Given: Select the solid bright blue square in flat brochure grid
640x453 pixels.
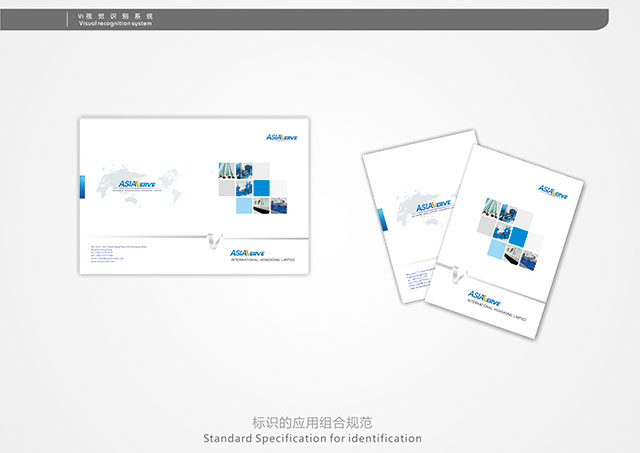Looking at the screenshot, I should (262, 188).
